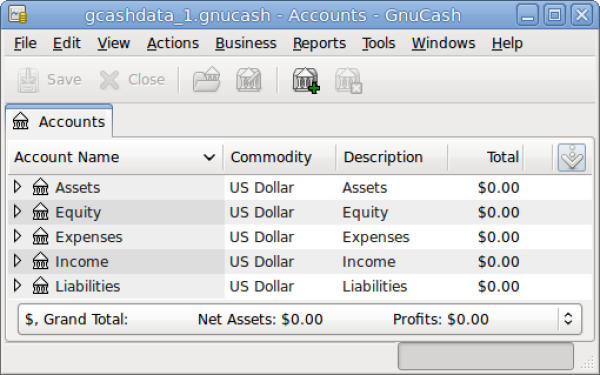Click the Grand Total summary stepper arrows

pyautogui.click(x=568, y=319)
